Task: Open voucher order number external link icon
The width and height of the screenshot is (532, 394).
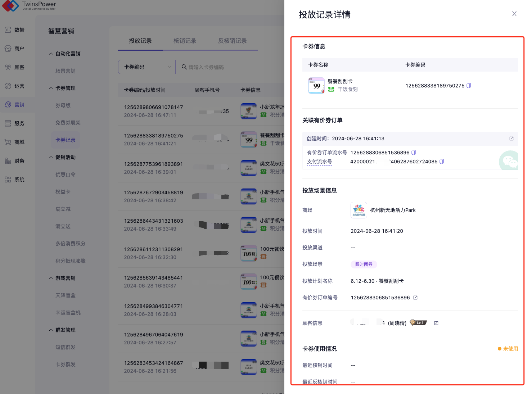Action: [415, 298]
